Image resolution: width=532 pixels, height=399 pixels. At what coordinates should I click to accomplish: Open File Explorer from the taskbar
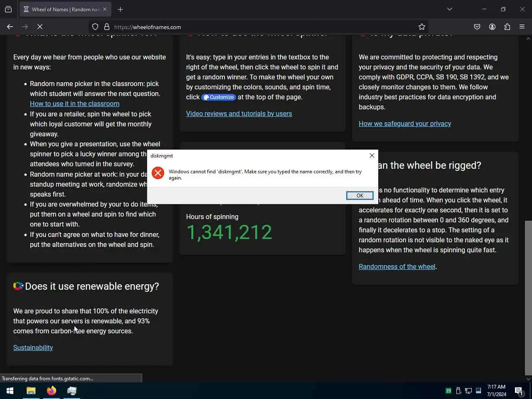(x=31, y=391)
